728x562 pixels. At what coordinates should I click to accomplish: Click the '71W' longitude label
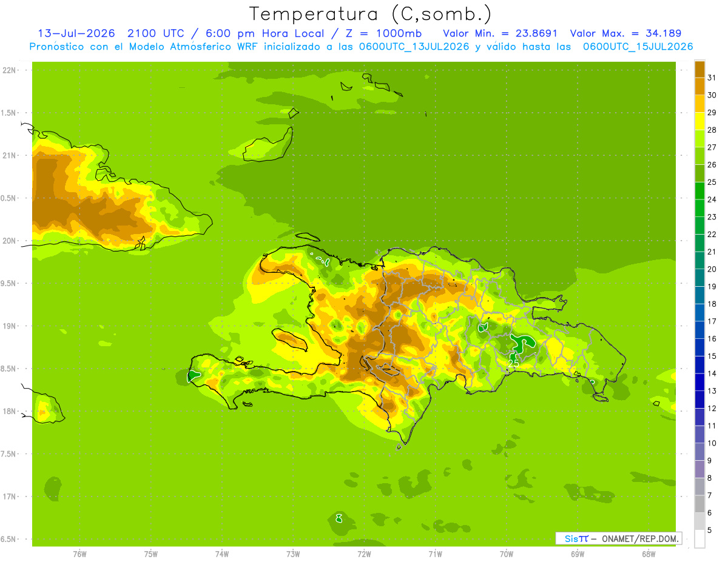point(435,554)
